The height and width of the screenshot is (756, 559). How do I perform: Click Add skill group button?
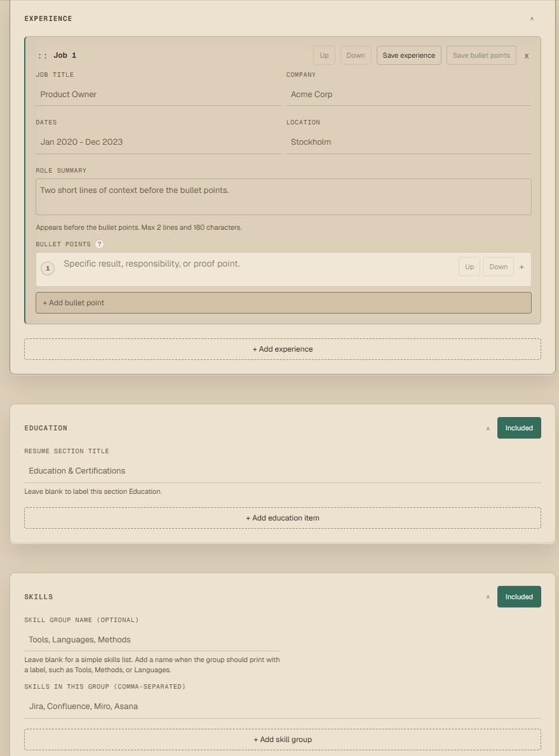click(283, 739)
